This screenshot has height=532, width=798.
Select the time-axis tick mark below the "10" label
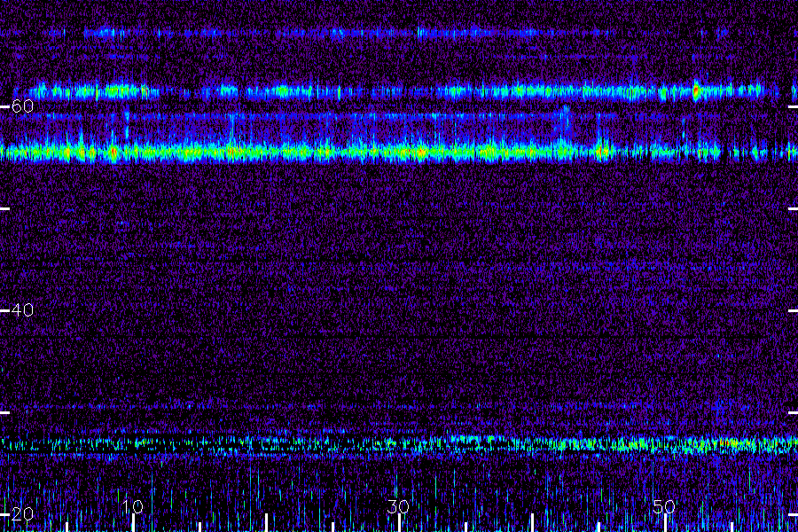click(133, 523)
